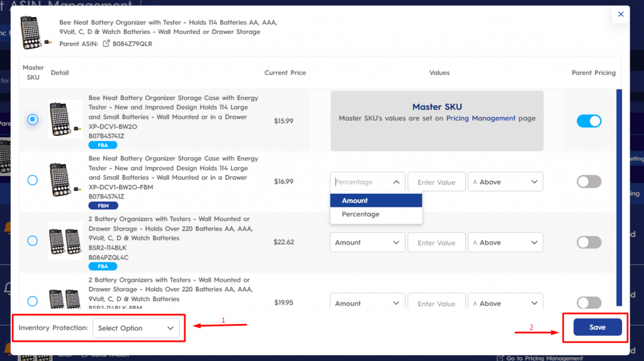This screenshot has width=644, height=361.
Task: Enable Parent Pricing toggle for $16.99 item
Action: tap(589, 182)
